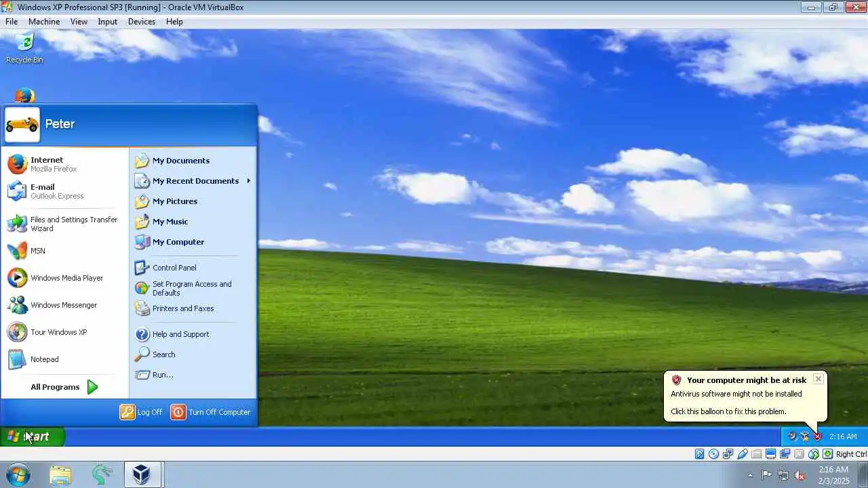This screenshot has height=488, width=868.
Task: Click the Log Off button
Action: [x=142, y=412]
